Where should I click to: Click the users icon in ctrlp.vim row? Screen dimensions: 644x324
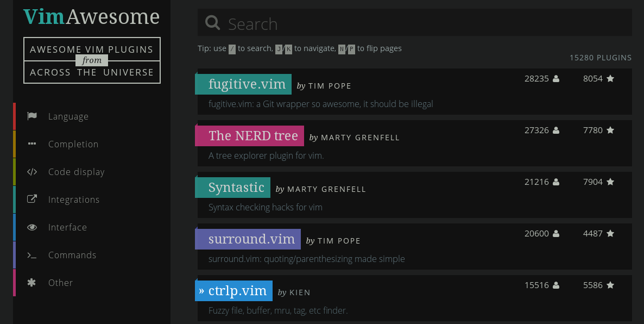tap(555, 285)
